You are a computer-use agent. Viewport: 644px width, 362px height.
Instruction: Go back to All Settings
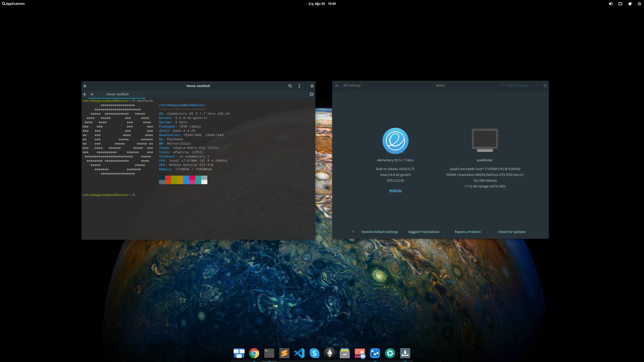tap(352, 86)
